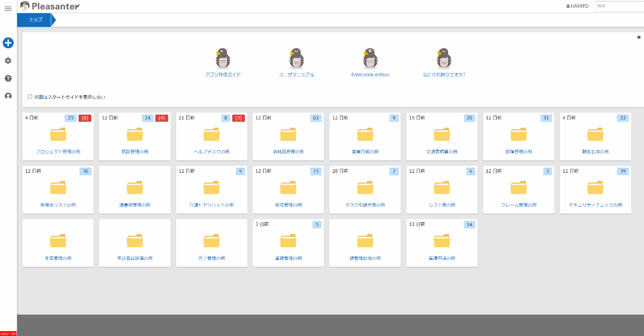Open the ヘルプデスクの例 link
The height and width of the screenshot is (336, 644).
click(212, 152)
